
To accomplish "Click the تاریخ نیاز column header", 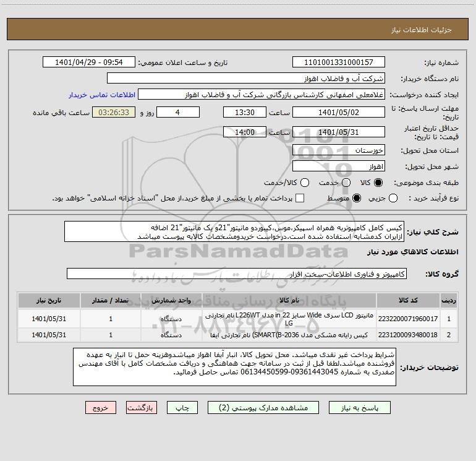I will click(49, 301).
